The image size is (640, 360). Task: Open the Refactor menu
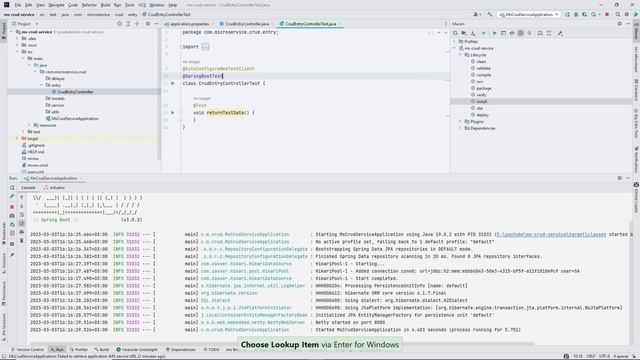[89, 5]
